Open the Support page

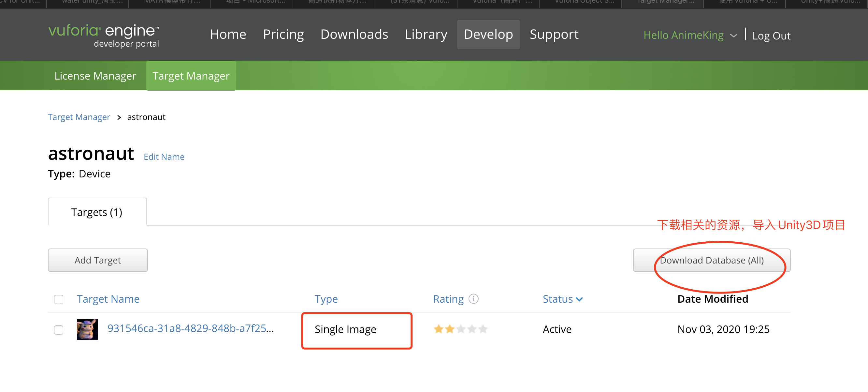(554, 35)
